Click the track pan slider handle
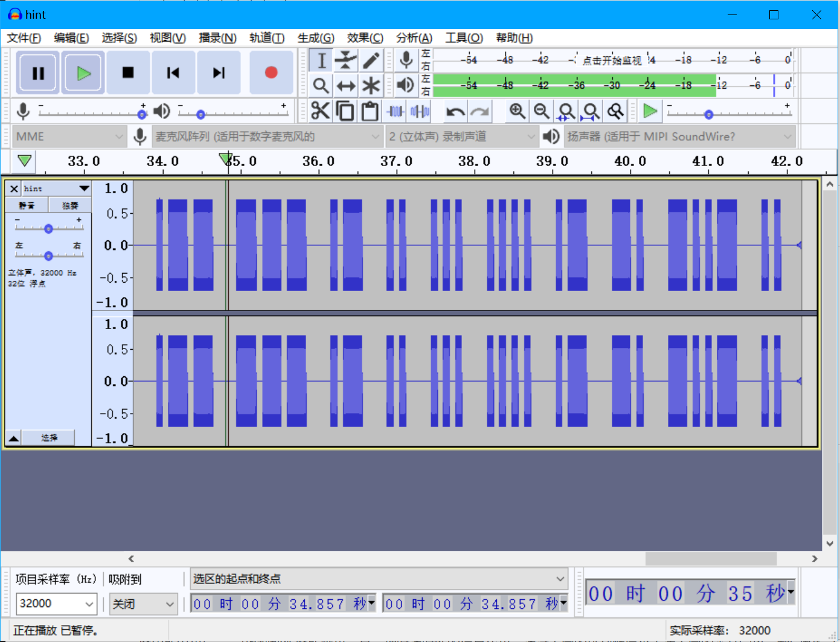This screenshot has width=840, height=642. click(x=48, y=255)
